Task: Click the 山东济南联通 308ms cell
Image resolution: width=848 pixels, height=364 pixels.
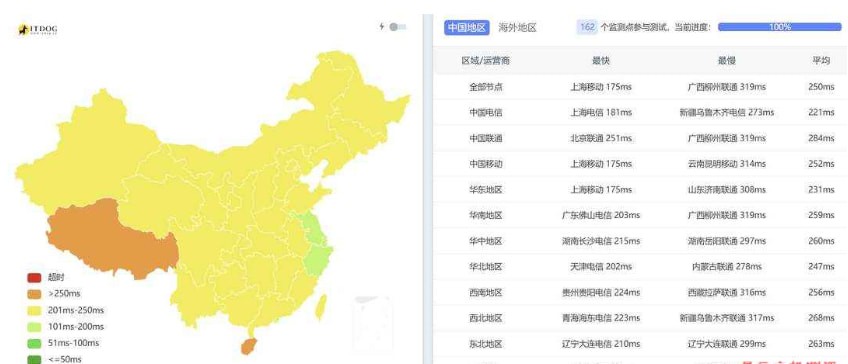Action: coord(726,190)
